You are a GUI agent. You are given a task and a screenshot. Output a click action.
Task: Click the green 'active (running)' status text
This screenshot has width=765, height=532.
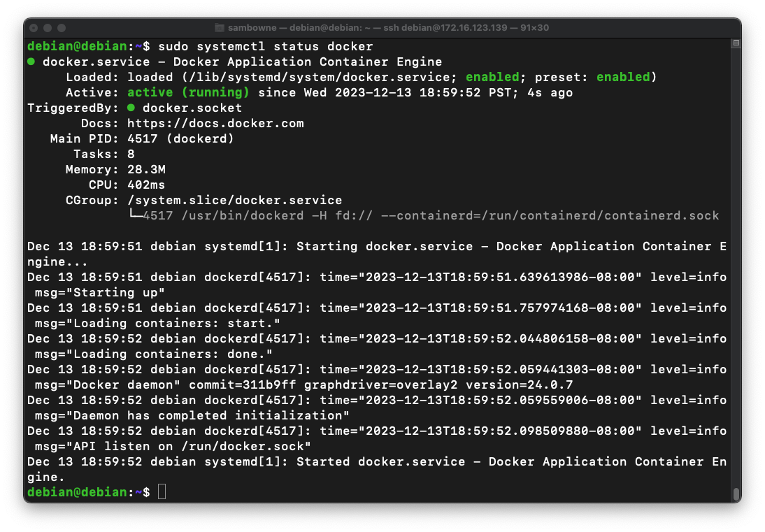188,92
